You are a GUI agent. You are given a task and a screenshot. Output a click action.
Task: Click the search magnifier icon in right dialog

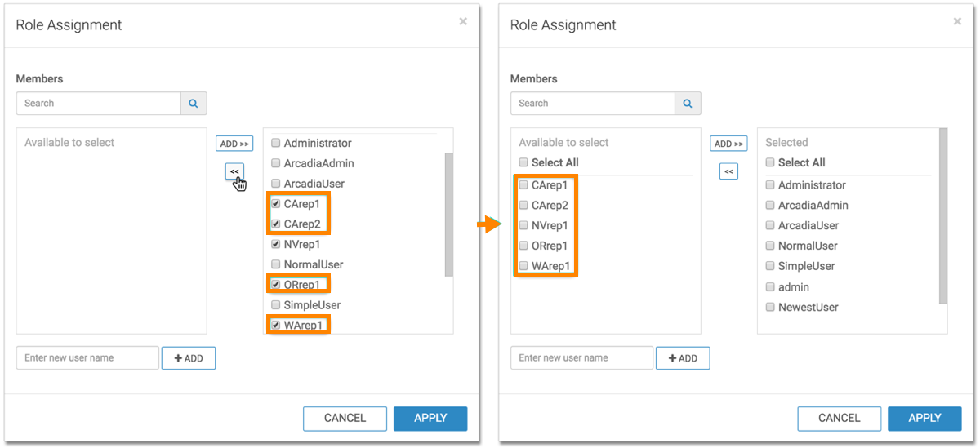(x=688, y=104)
